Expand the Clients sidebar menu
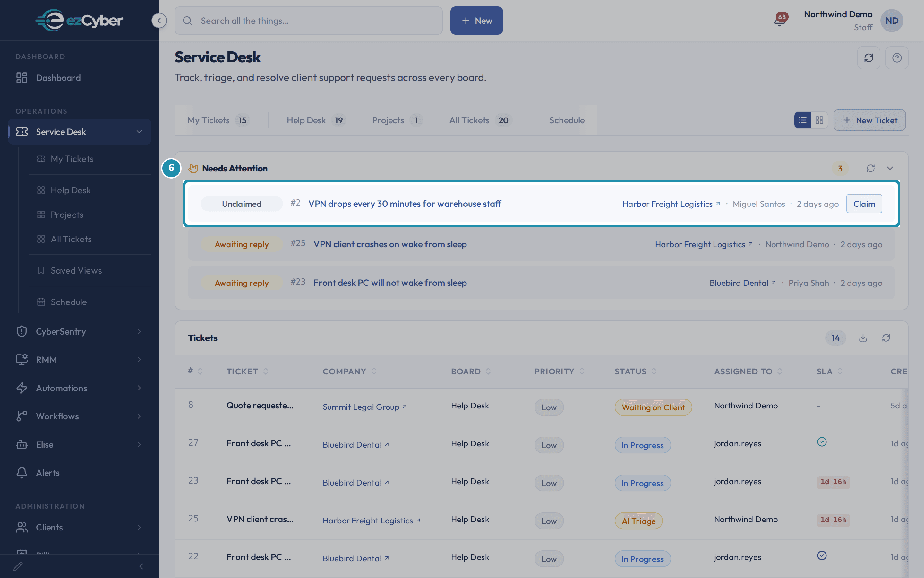This screenshot has height=578, width=924. click(80, 528)
